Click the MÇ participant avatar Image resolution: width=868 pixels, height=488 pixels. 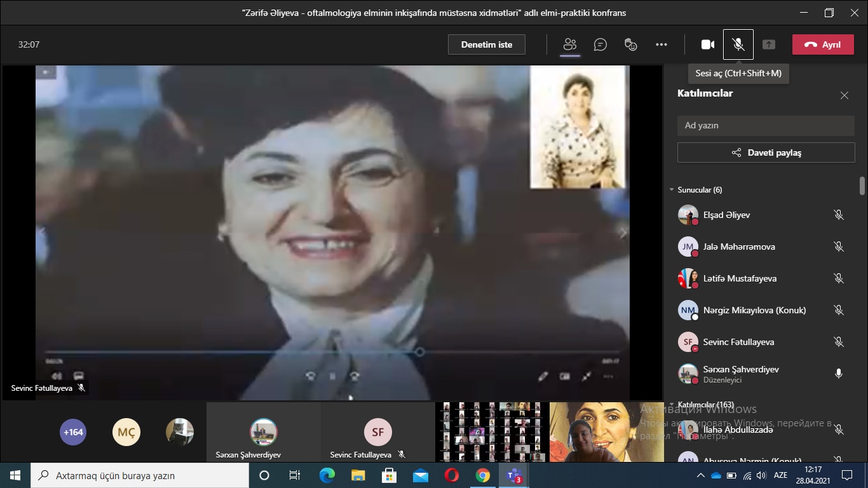[x=126, y=432]
